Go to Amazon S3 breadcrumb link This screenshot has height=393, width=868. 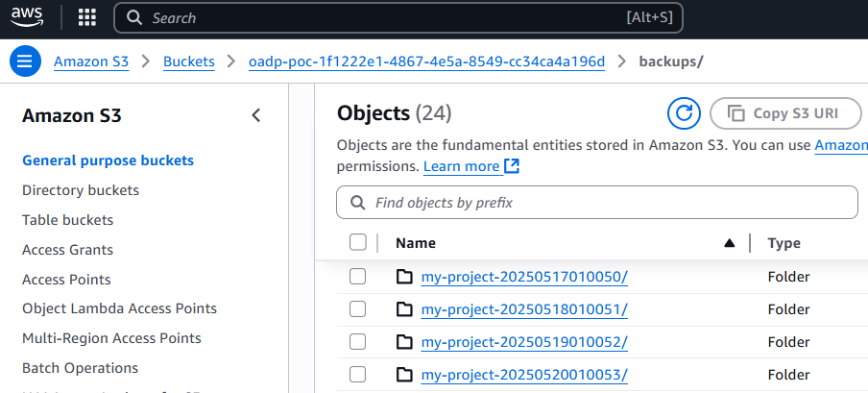tap(91, 61)
